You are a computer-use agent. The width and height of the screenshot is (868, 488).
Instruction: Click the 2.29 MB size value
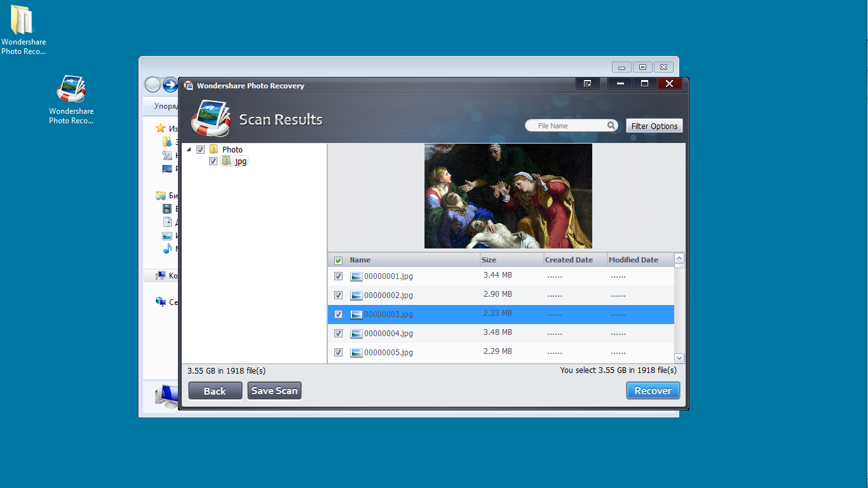pos(498,351)
